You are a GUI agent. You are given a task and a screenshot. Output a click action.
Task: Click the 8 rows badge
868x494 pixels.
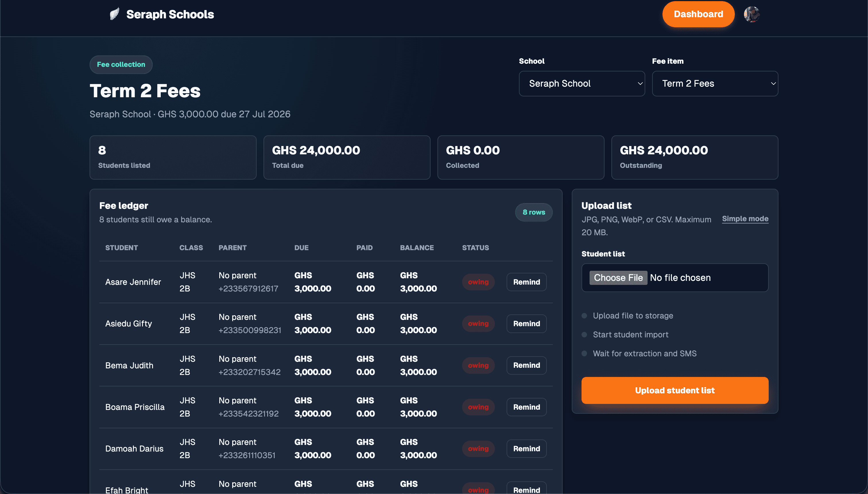pos(534,212)
